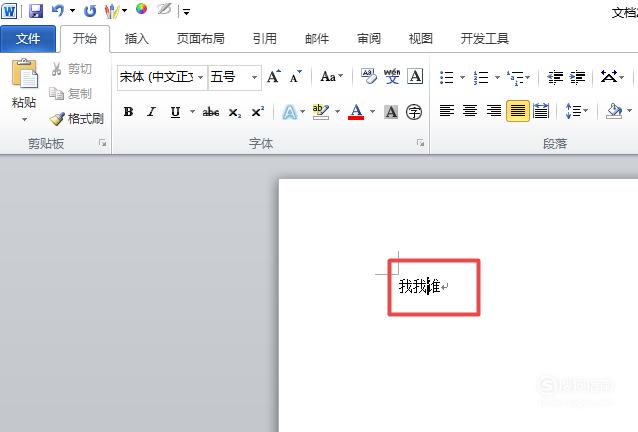Click the colorful circle icon in quick access toolbar

tap(142, 9)
